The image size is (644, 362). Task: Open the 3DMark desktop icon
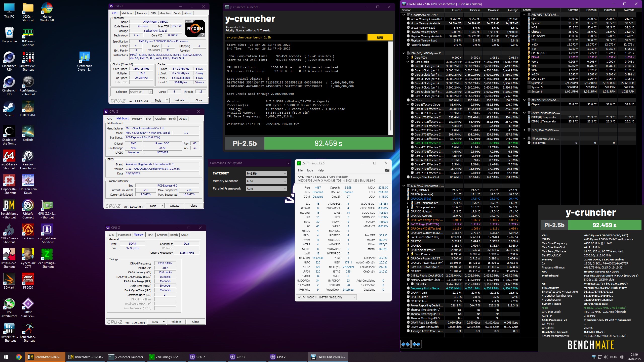pos(9,281)
